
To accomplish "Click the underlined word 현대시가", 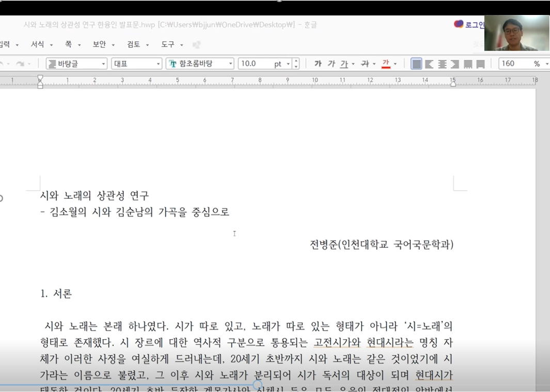I will (x=434, y=375).
